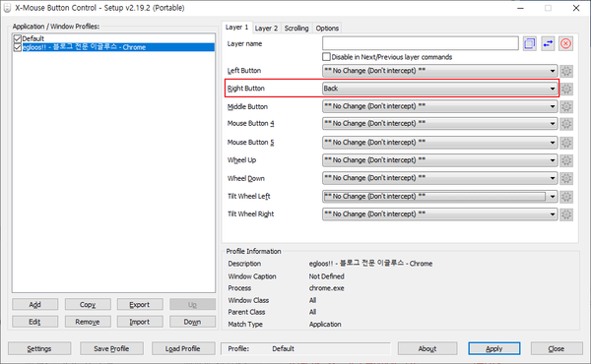Expand the Right Button dropdown
Screen dimensions: 591x364
[x=439, y=89]
